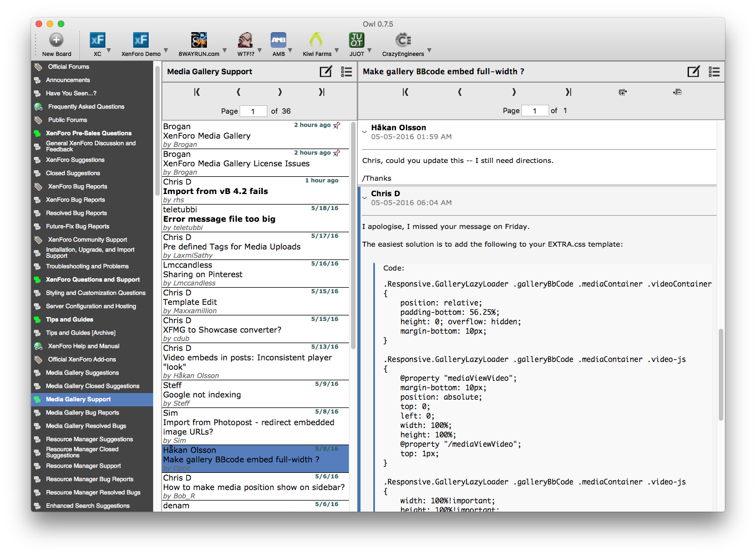Open Troubleshooting and Problems forum
The height and width of the screenshot is (556, 756).
click(x=87, y=266)
